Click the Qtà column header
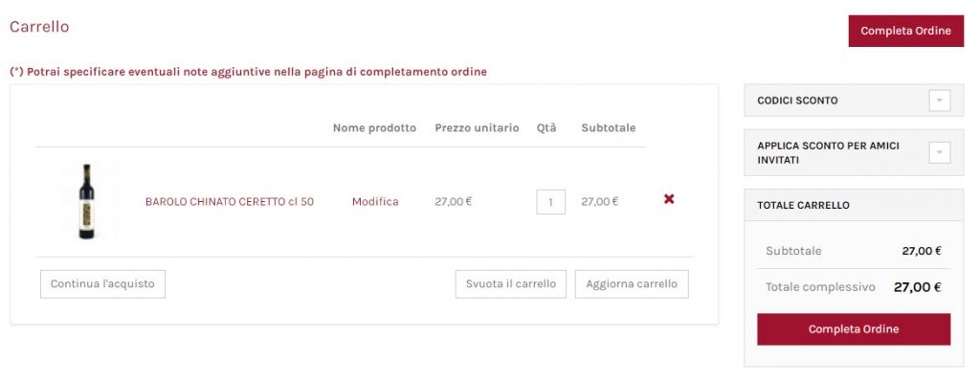The height and width of the screenshot is (383, 980). [x=546, y=127]
